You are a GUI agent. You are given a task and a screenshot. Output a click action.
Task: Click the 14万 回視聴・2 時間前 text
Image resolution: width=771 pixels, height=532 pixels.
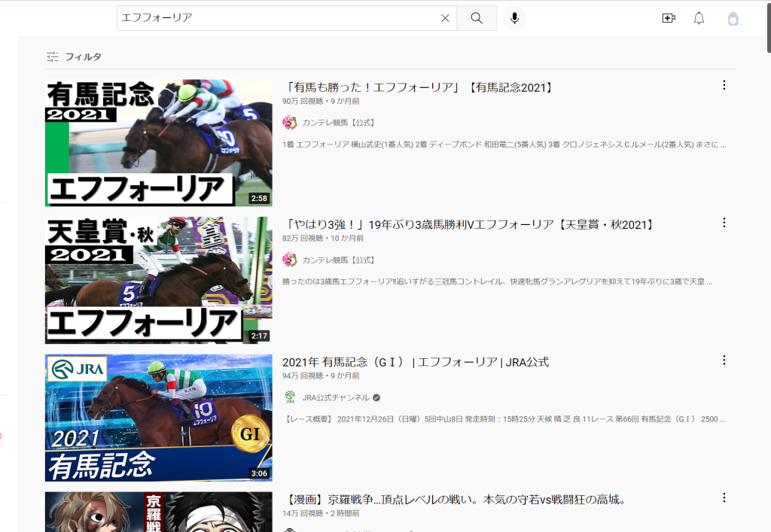tap(321, 513)
